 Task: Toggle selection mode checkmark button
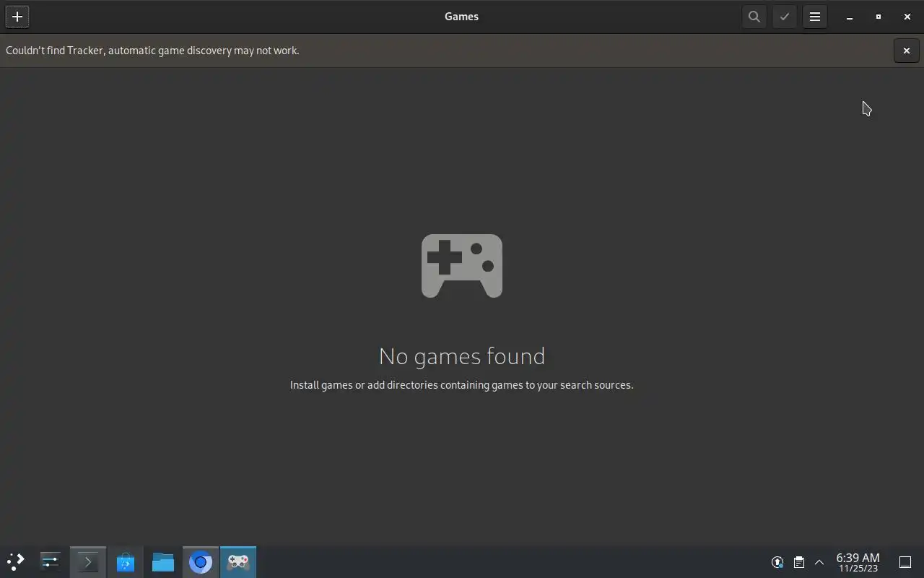[785, 17]
